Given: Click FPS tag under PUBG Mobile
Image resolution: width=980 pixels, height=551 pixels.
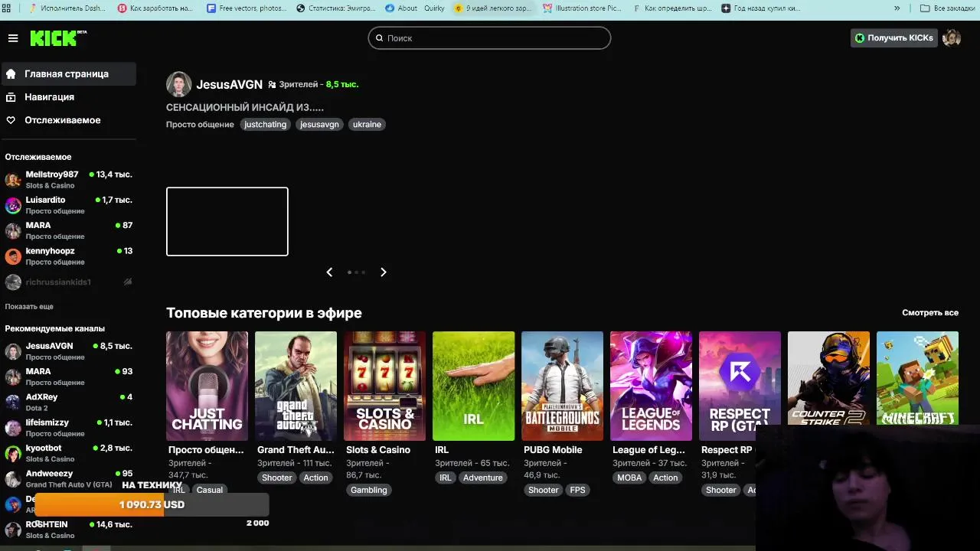Looking at the screenshot, I should pyautogui.click(x=577, y=491).
